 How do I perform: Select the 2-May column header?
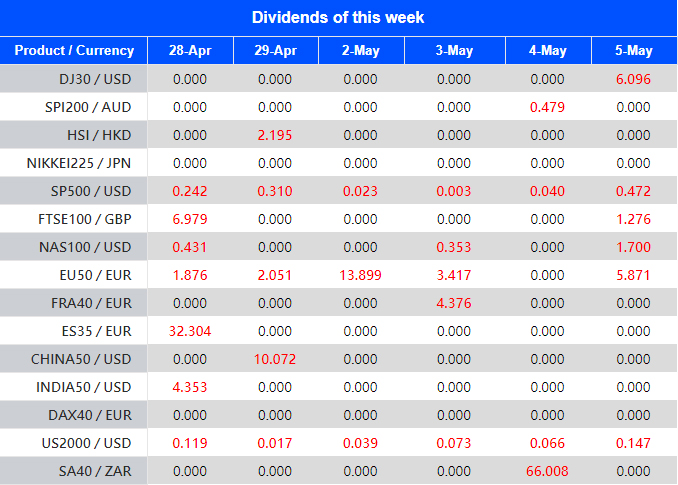pos(362,51)
